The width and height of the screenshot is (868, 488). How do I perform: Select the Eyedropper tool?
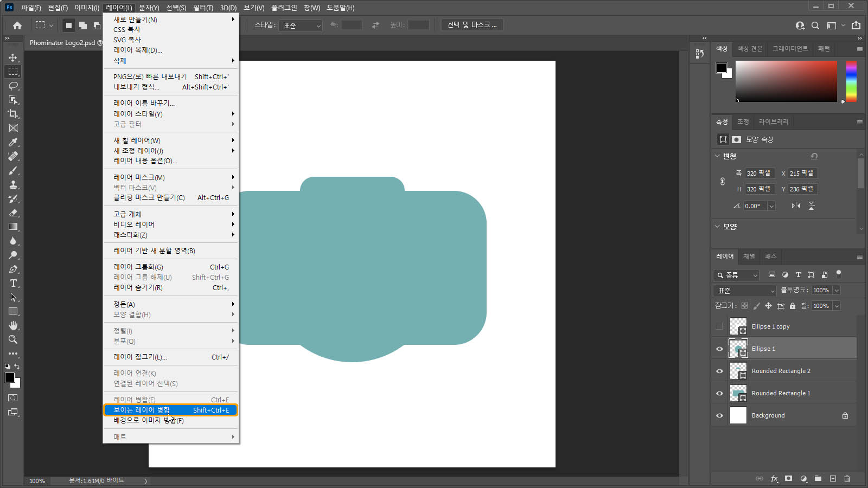point(13,142)
